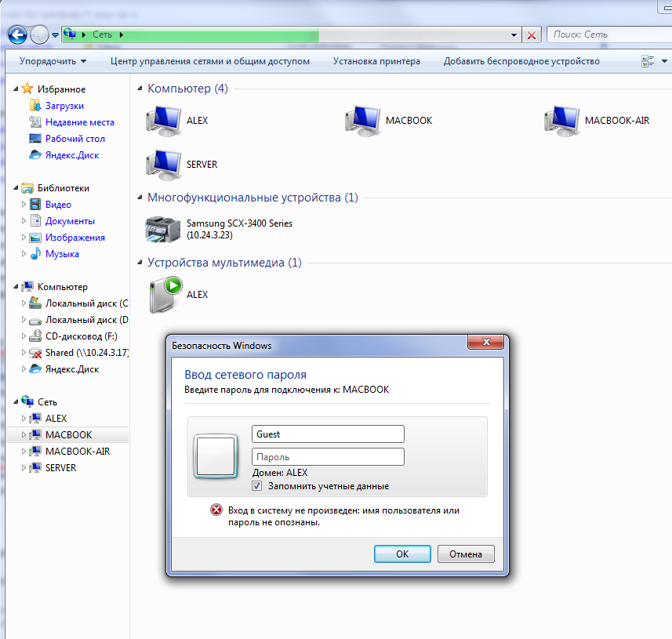Toggle the Запомнить учетные данные checkbox

click(256, 486)
